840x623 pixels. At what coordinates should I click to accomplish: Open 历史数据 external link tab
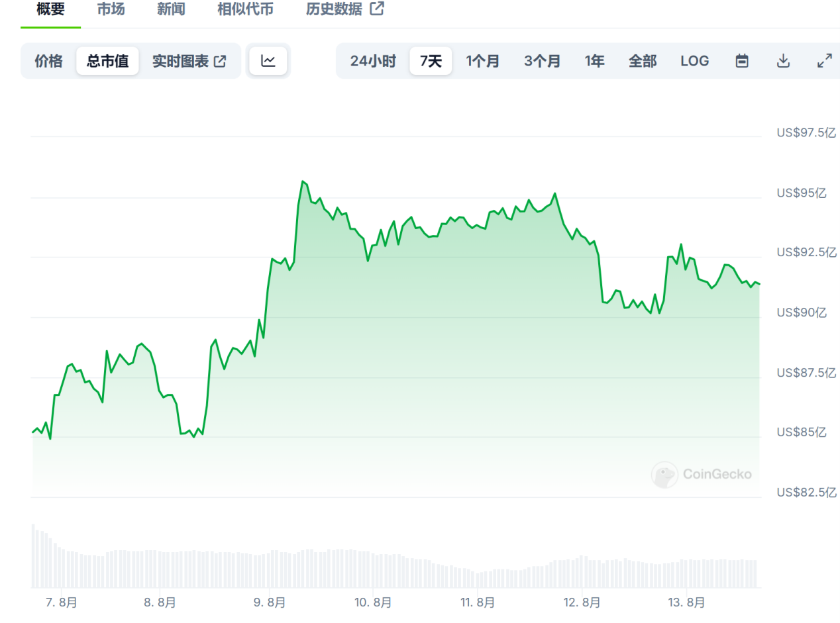[344, 9]
